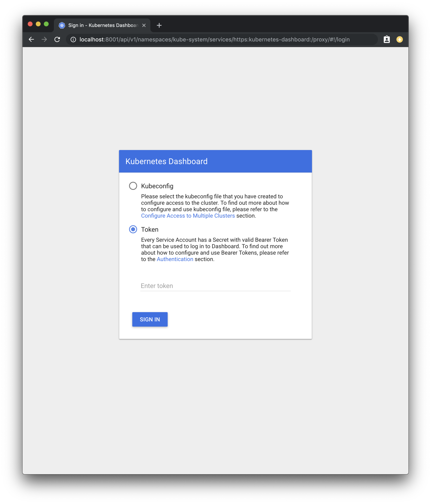This screenshot has width=431, height=504.
Task: Click the site information icon in the address bar
Action: pos(73,39)
